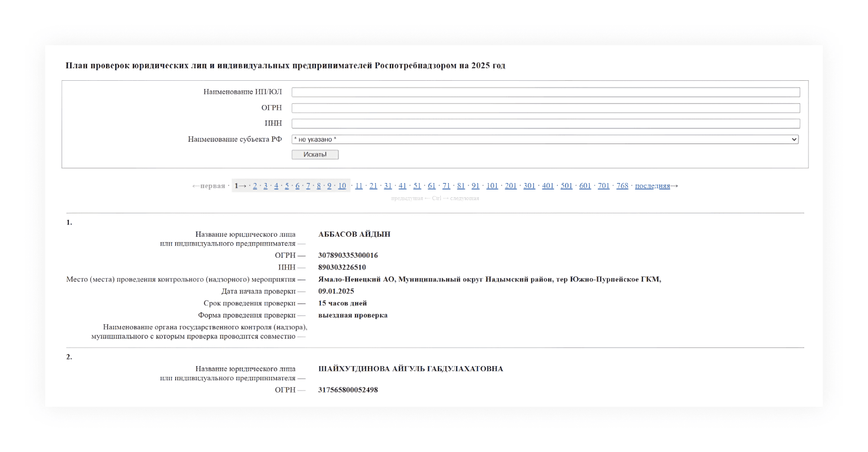Image resolution: width=868 pixels, height=452 pixels.
Task: Go to page 8 link
Action: pos(319,186)
